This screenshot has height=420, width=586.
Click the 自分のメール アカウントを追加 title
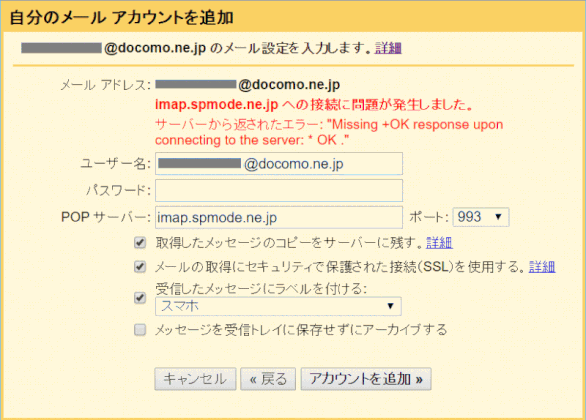point(121,17)
